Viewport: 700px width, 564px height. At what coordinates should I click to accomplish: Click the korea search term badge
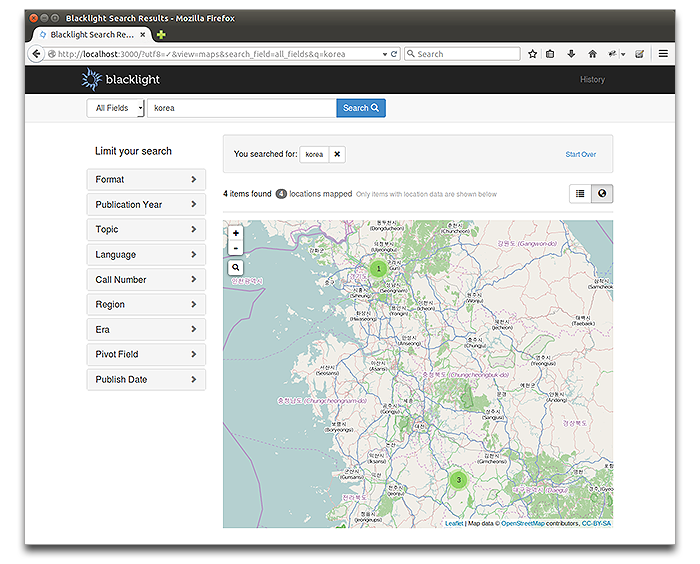314,154
